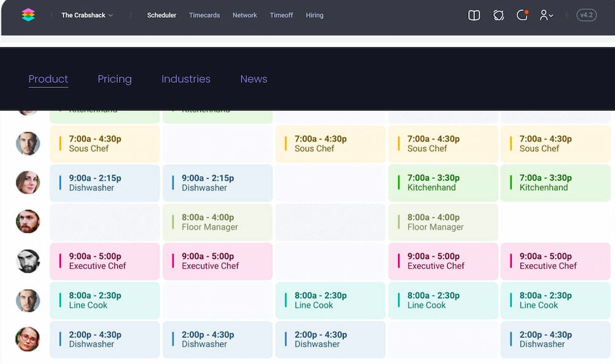Expand the user account menu chevron
The image size is (615, 364).
(x=551, y=16)
